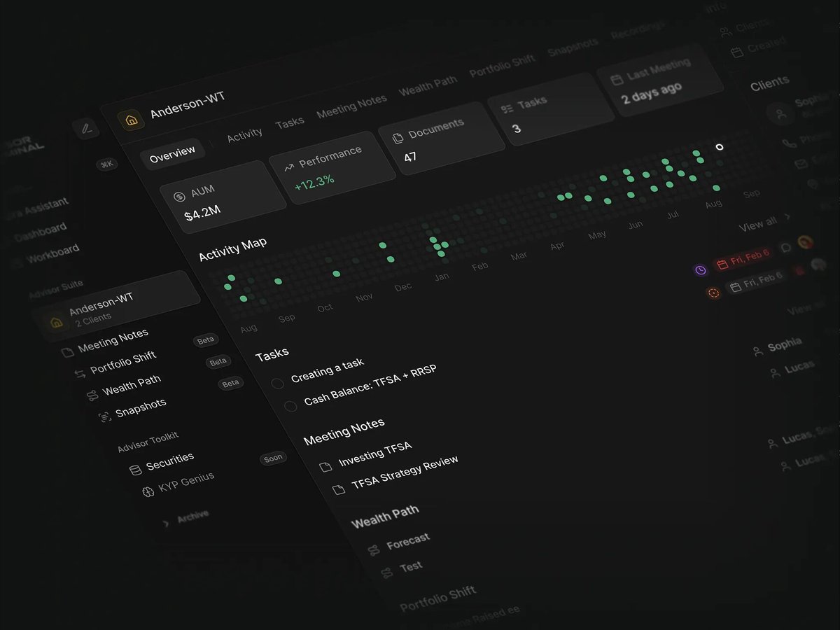Screen dimensions: 840x630
Task: Select client Sophia in right panel
Action: [x=784, y=345]
